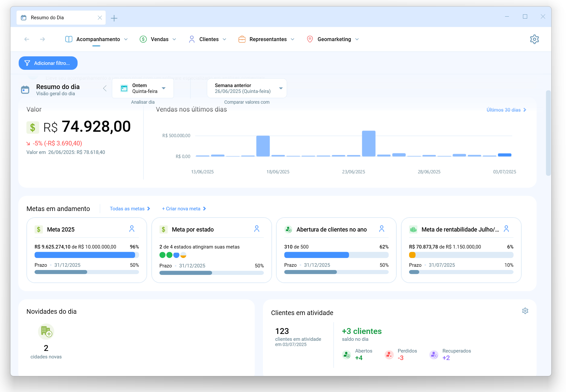The image size is (566, 392).
Task: Open the Acompanhamento menu
Action: pyautogui.click(x=96, y=39)
